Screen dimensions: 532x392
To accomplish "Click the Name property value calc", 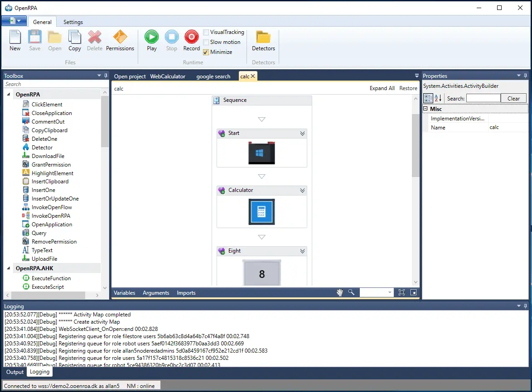I will click(508, 127).
